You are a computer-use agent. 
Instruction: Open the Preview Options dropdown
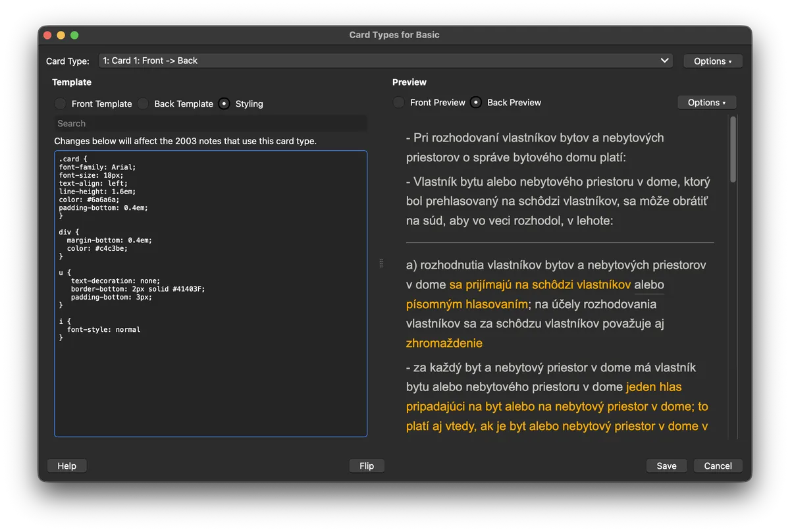[706, 103]
